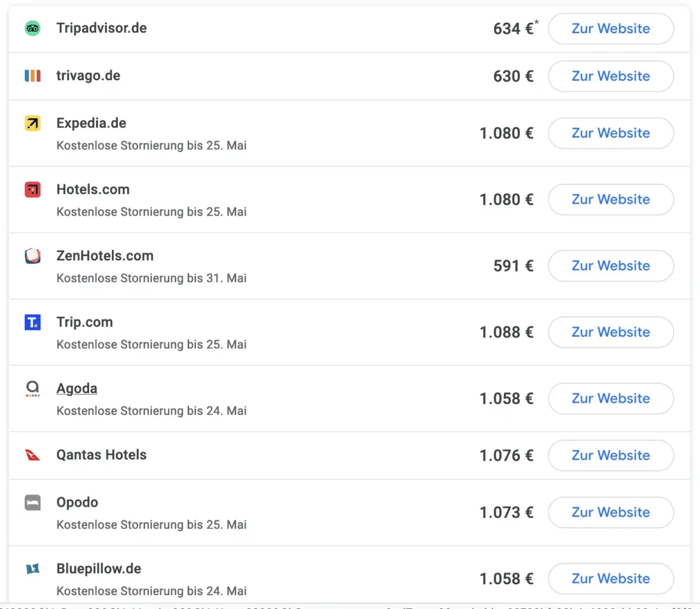
Task: Click the Expedia yellow arrow icon
Action: point(32,123)
